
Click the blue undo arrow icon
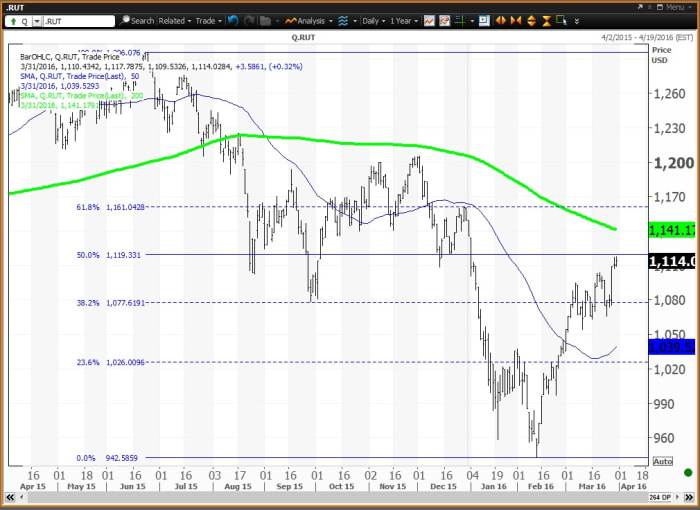(233, 21)
